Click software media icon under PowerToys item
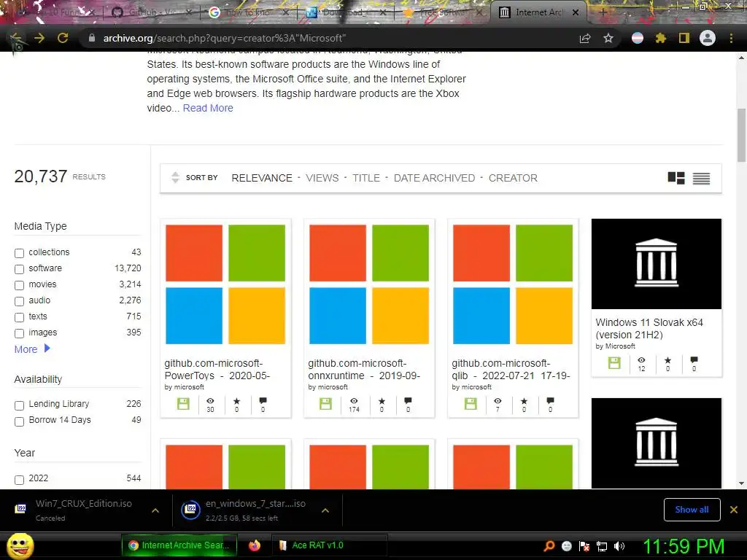 (183, 404)
